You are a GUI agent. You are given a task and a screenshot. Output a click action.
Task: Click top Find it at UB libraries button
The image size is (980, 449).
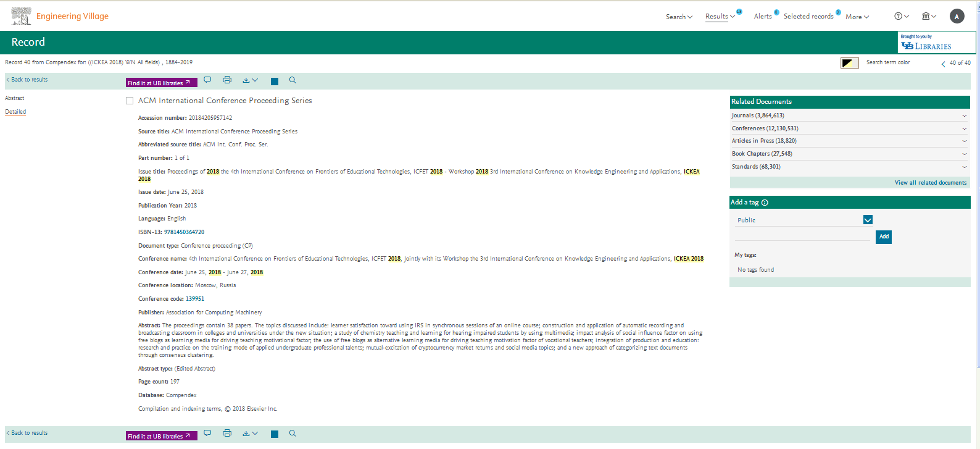point(161,83)
